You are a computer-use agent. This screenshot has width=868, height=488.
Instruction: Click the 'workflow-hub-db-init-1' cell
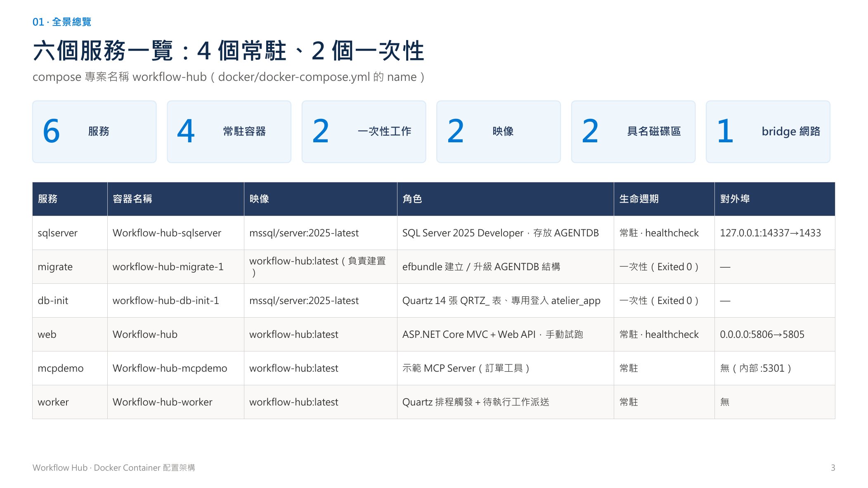click(176, 301)
